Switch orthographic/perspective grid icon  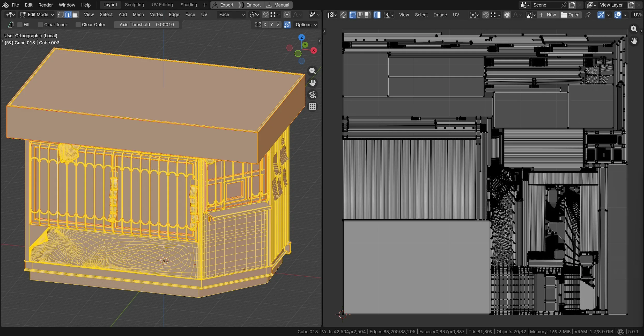313,106
